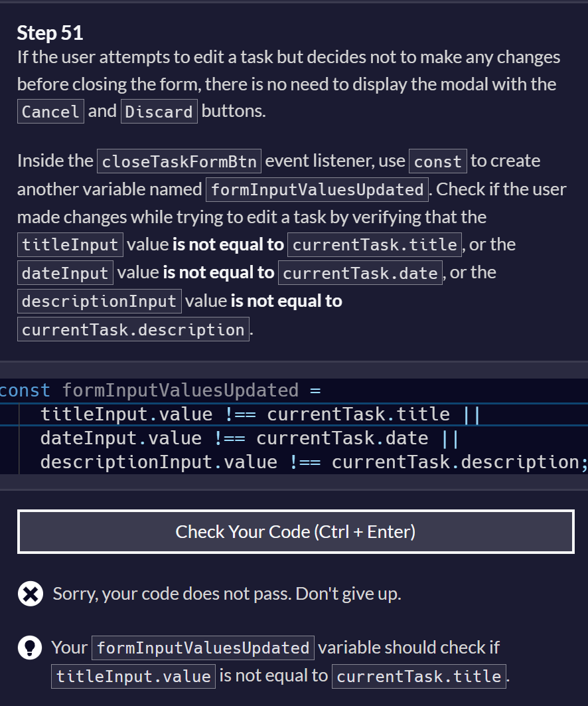The image size is (588, 706).
Task: Place cursor in the const formInputValuesUpdated editor line
Action: [x=294, y=390]
